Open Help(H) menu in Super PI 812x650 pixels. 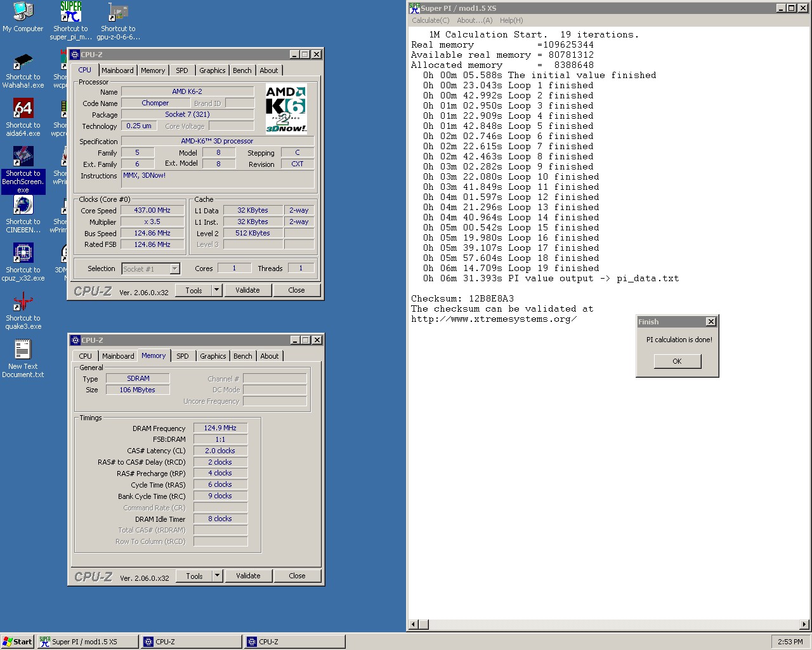(511, 20)
